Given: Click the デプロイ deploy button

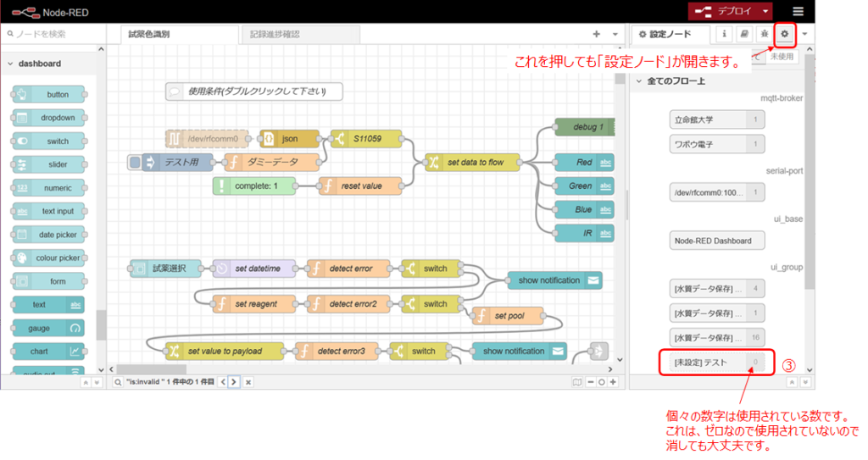Looking at the screenshot, I should coord(725,11).
